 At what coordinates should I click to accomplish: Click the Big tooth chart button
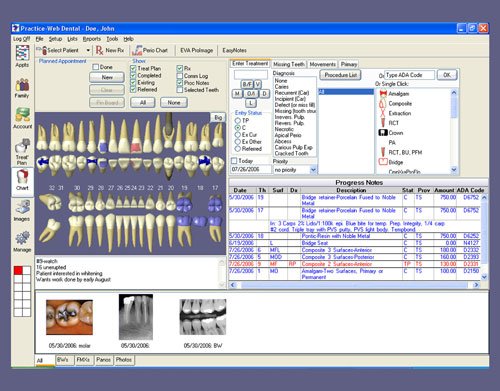click(218, 118)
